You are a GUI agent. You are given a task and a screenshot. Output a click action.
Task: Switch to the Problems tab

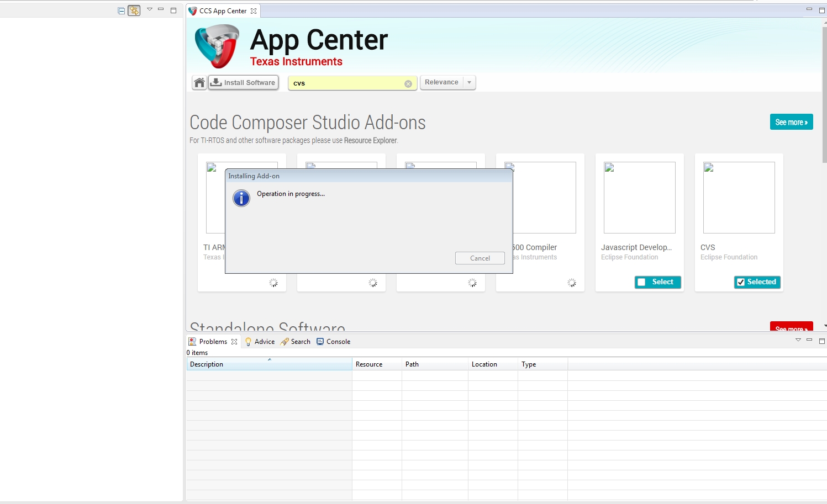[x=213, y=342]
